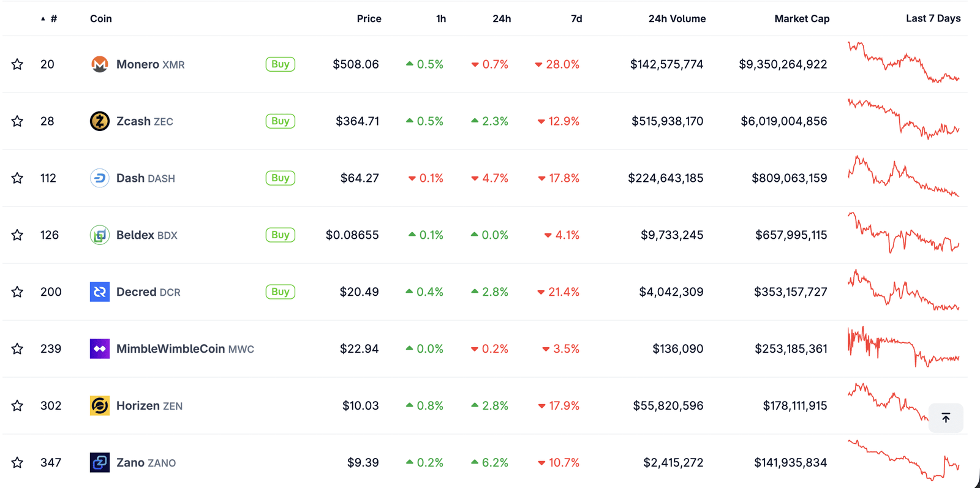This screenshot has width=980, height=488.
Task: Click the MimbleWimbleCoin logo
Action: 99,348
